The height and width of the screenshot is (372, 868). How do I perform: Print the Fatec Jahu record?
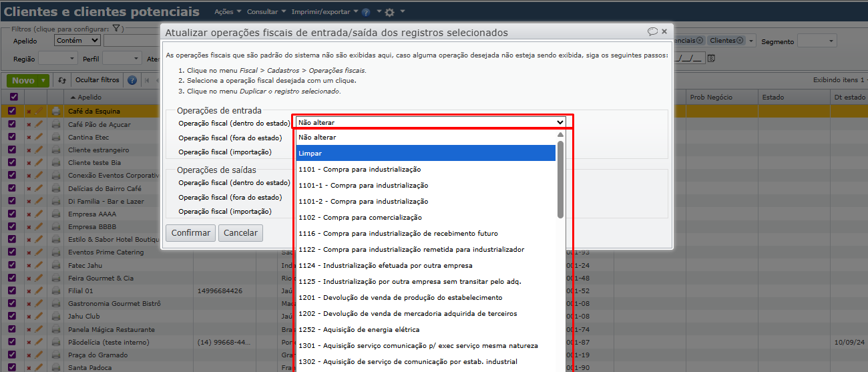[x=56, y=265]
